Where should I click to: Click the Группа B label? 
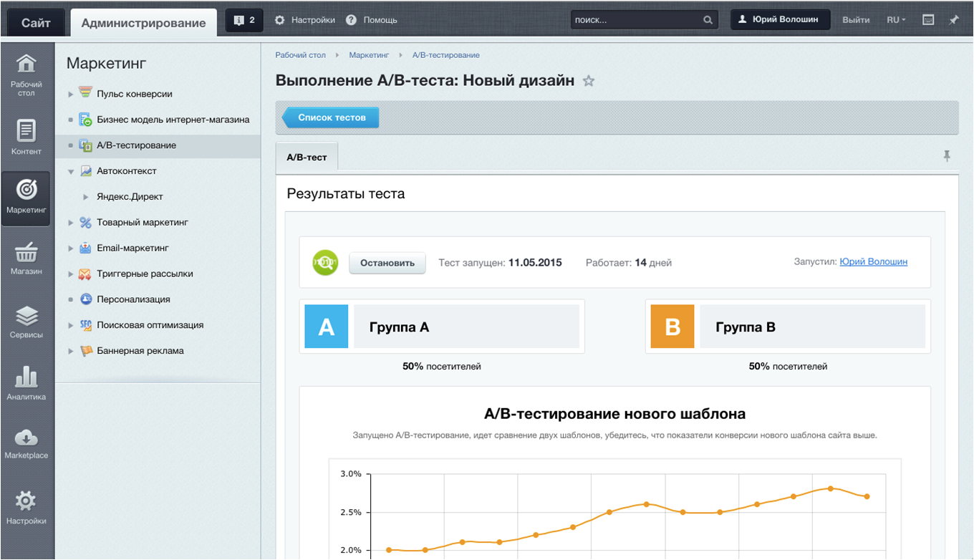click(x=746, y=327)
